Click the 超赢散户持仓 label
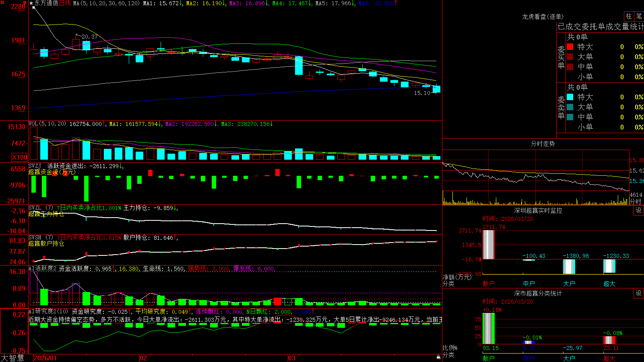This screenshot has width=644, height=362. tap(46, 243)
